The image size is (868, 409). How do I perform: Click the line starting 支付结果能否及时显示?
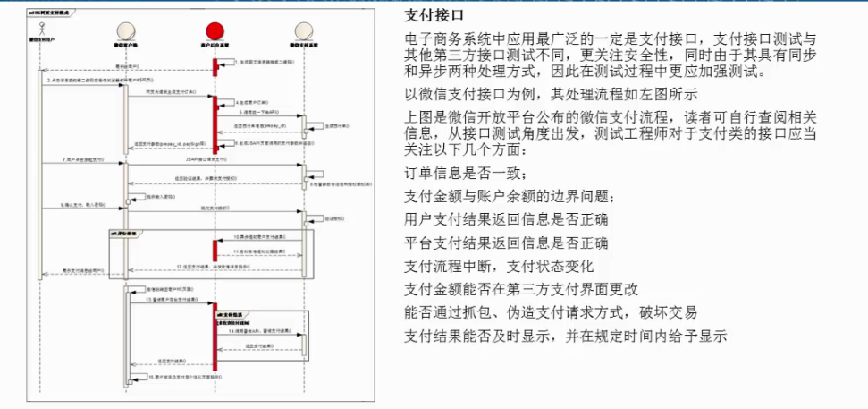566,337
